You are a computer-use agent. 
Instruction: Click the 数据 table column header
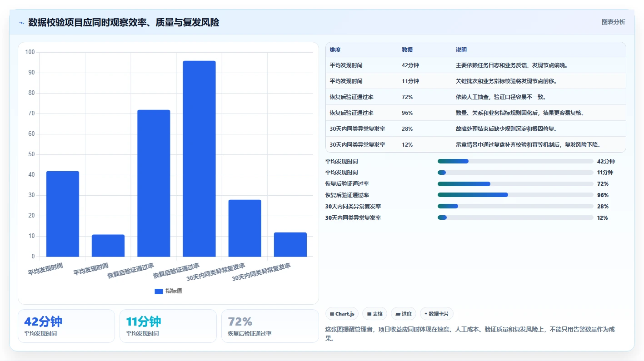tap(407, 50)
